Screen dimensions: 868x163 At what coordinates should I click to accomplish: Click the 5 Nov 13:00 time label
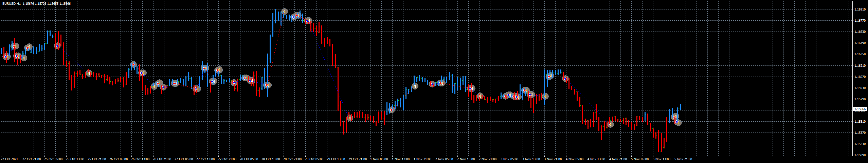(662, 159)
